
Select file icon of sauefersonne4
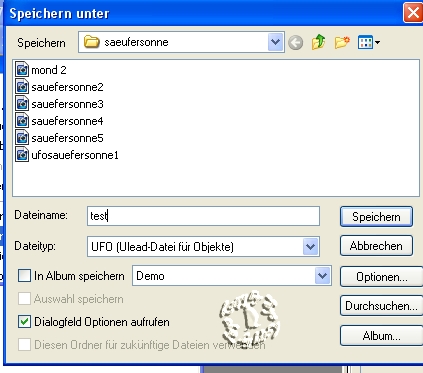point(22,121)
